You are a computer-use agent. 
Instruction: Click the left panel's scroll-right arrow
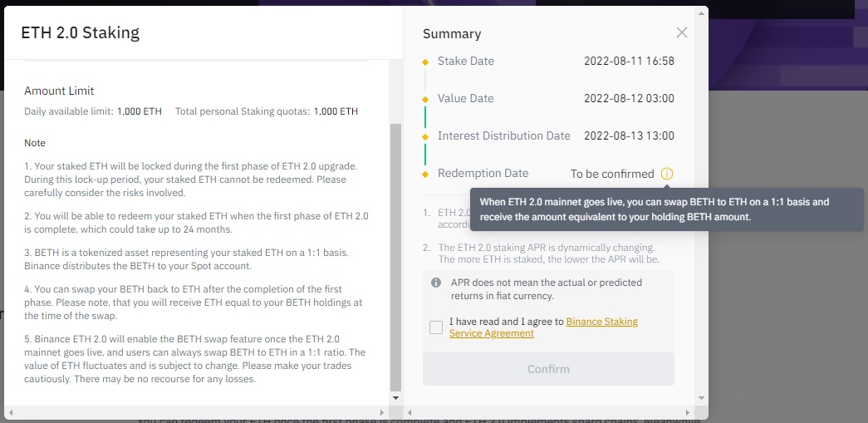tap(381, 412)
